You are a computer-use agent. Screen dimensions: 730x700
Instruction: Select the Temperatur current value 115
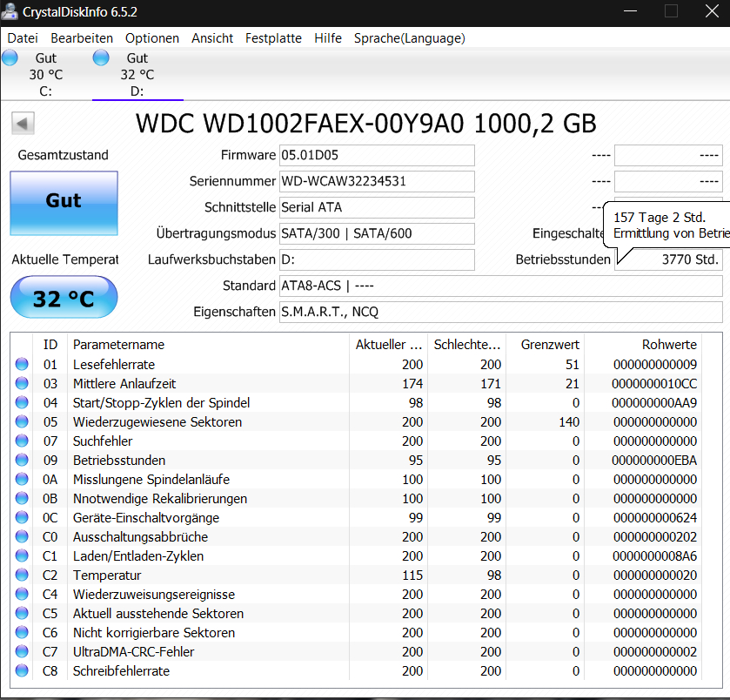click(x=412, y=575)
